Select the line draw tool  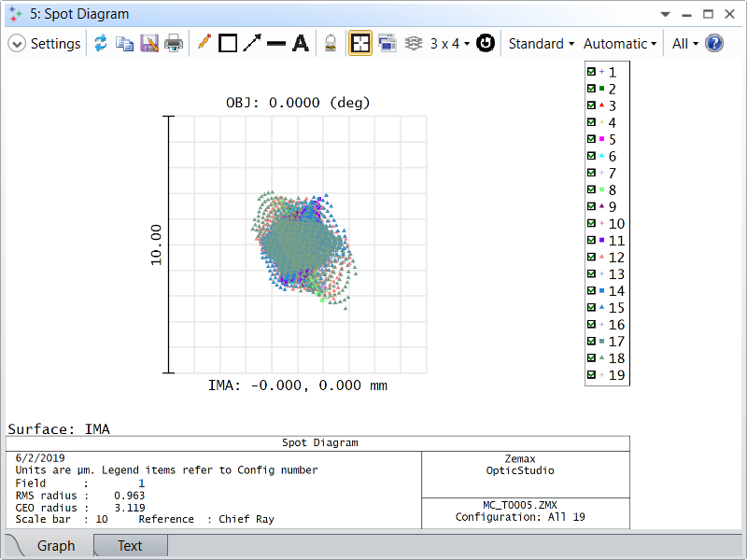click(276, 44)
